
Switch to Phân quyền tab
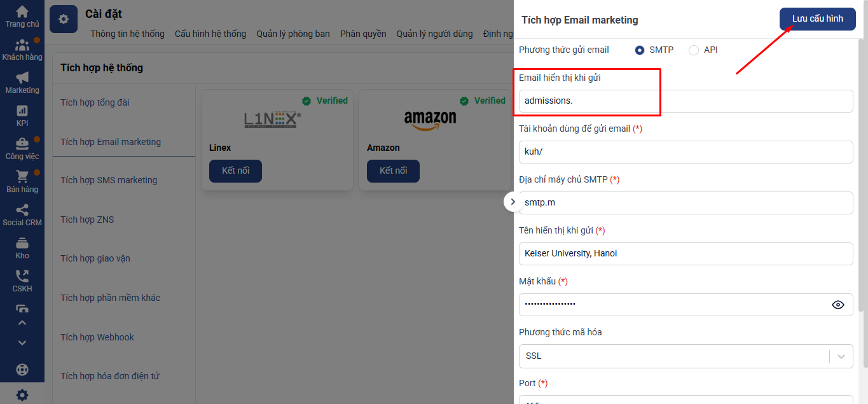click(x=363, y=34)
